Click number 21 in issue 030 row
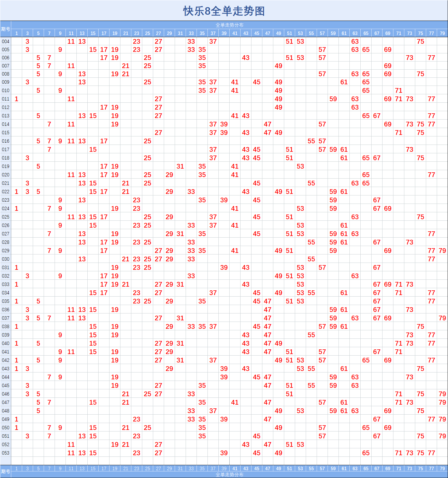448x478 pixels. tap(126, 259)
